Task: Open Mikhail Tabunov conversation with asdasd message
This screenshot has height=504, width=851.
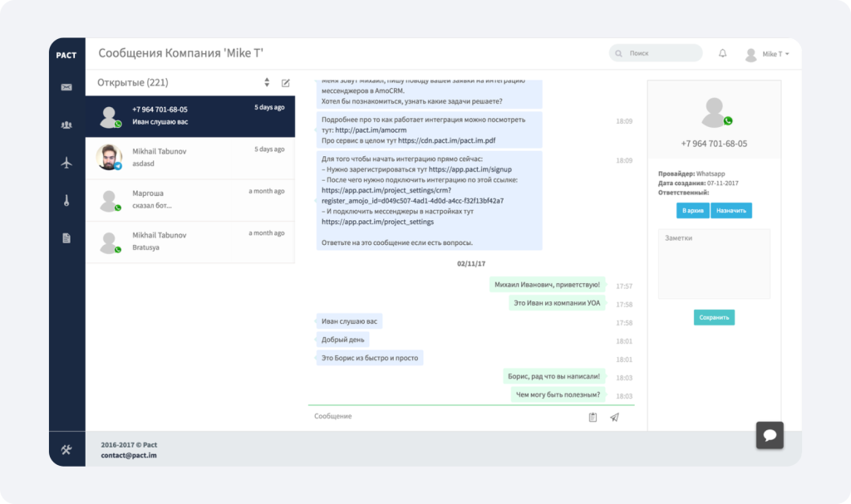Action: point(190,158)
